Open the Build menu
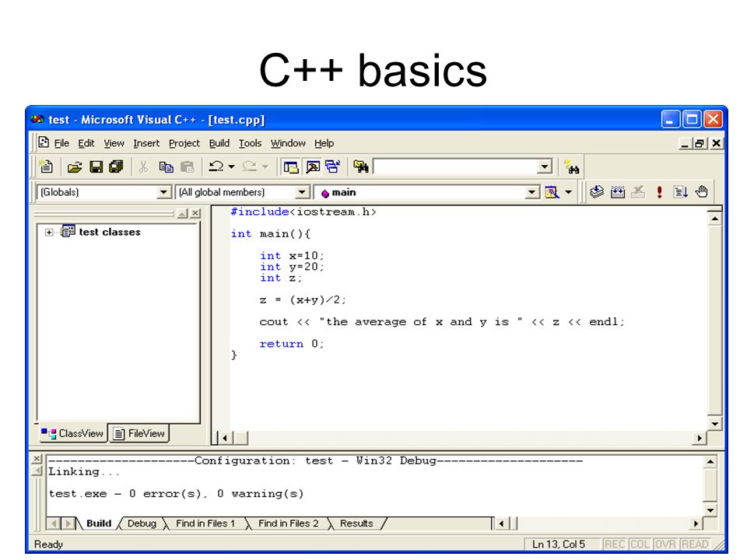 click(219, 143)
